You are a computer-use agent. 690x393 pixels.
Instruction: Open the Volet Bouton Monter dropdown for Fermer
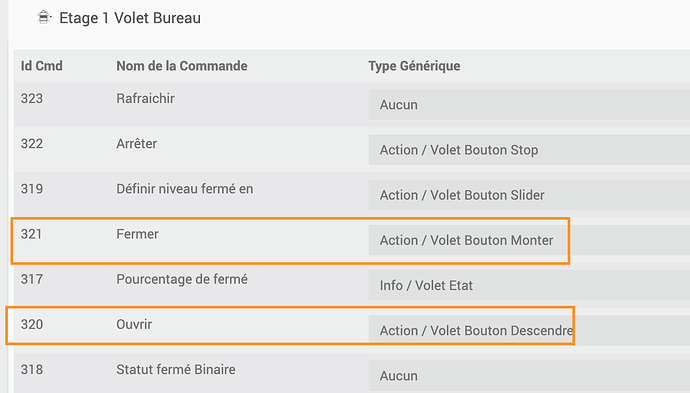529,240
